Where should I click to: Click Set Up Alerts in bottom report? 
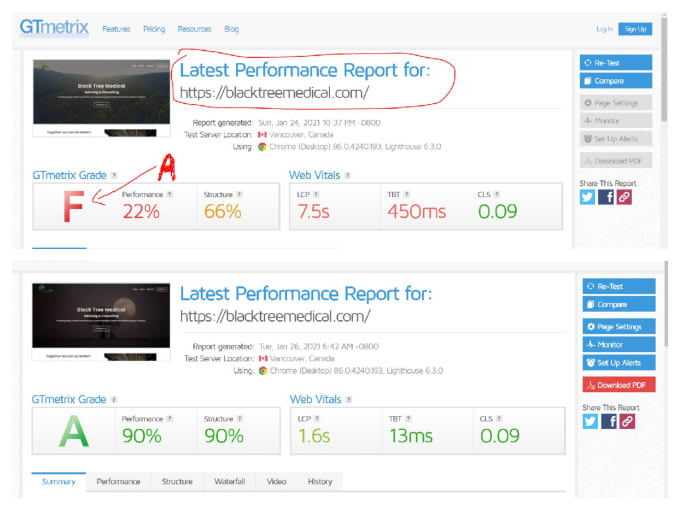click(619, 363)
